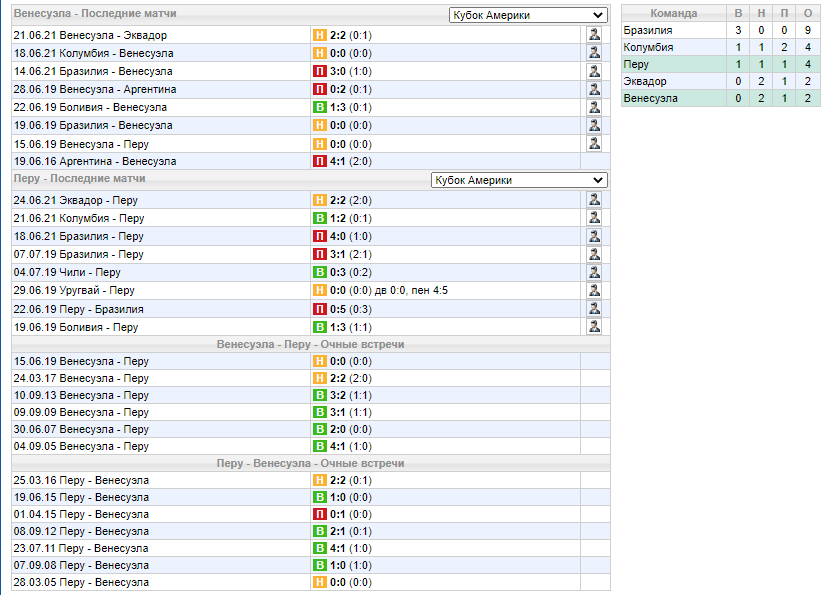Click the loss badge for Перу - Бразилия 0:5
822x595 pixels.
pyautogui.click(x=320, y=309)
